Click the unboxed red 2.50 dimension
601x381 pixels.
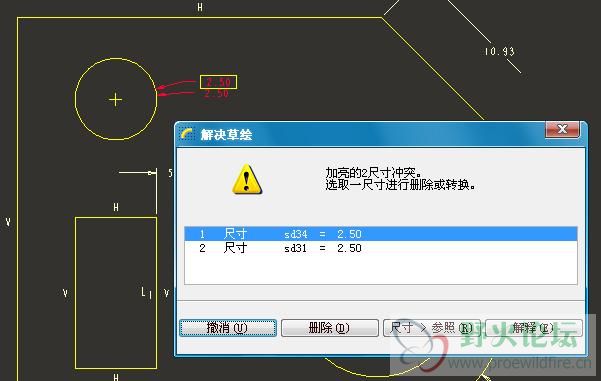tap(216, 94)
